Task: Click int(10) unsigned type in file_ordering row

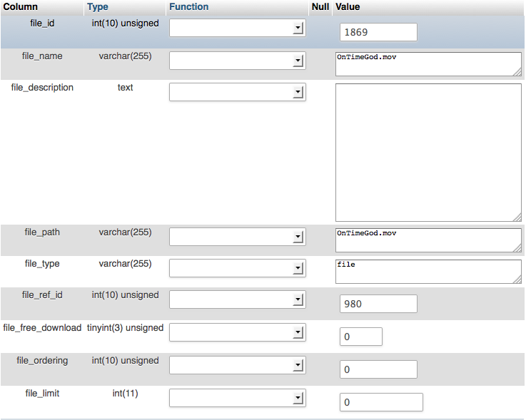Action: pos(125,361)
